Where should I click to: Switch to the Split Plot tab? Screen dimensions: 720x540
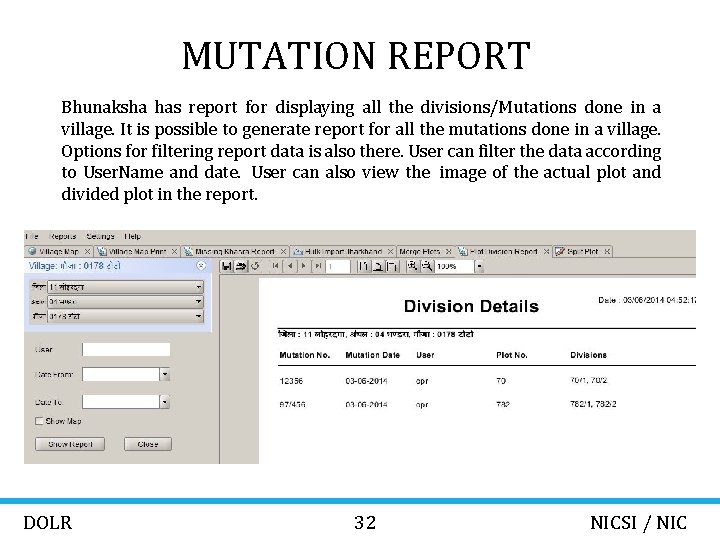tap(582, 252)
